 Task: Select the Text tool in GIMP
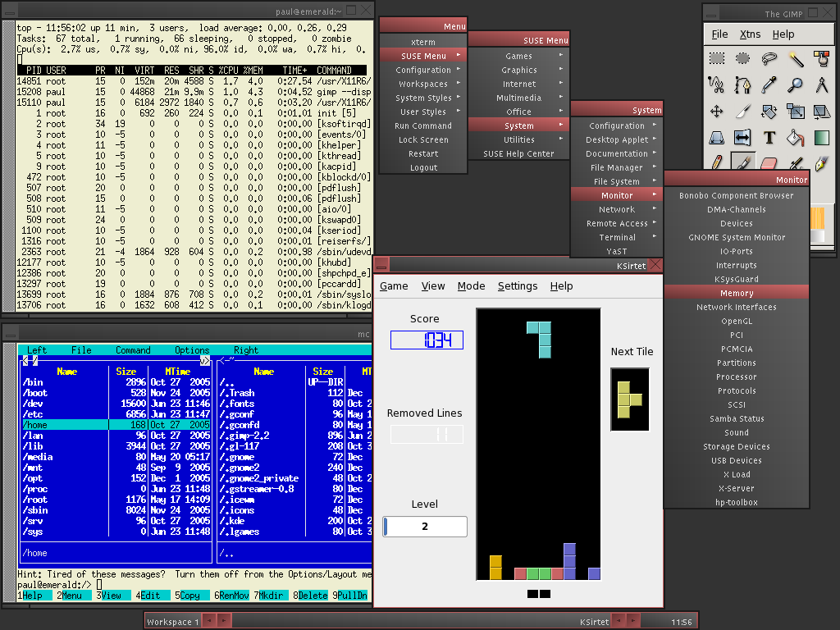[x=769, y=138]
